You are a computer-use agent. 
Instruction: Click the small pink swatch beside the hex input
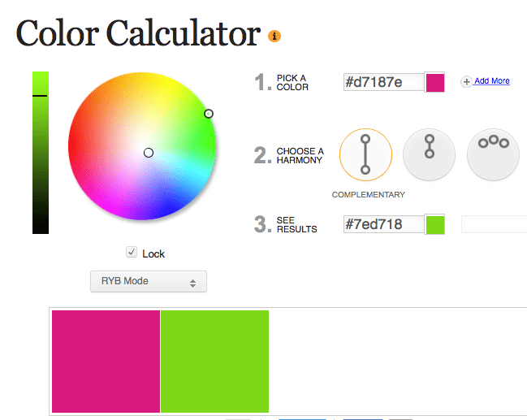tap(435, 82)
